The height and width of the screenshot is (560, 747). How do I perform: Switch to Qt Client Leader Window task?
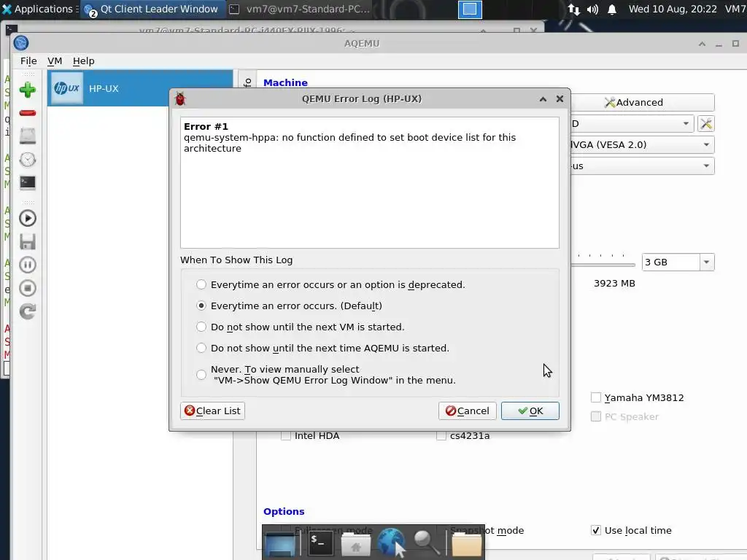click(151, 9)
